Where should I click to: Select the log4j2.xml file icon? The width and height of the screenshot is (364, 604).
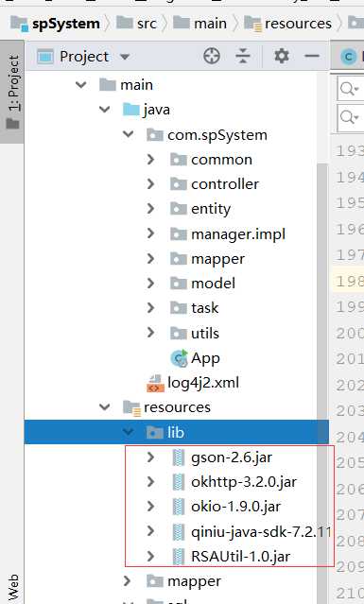(x=156, y=383)
